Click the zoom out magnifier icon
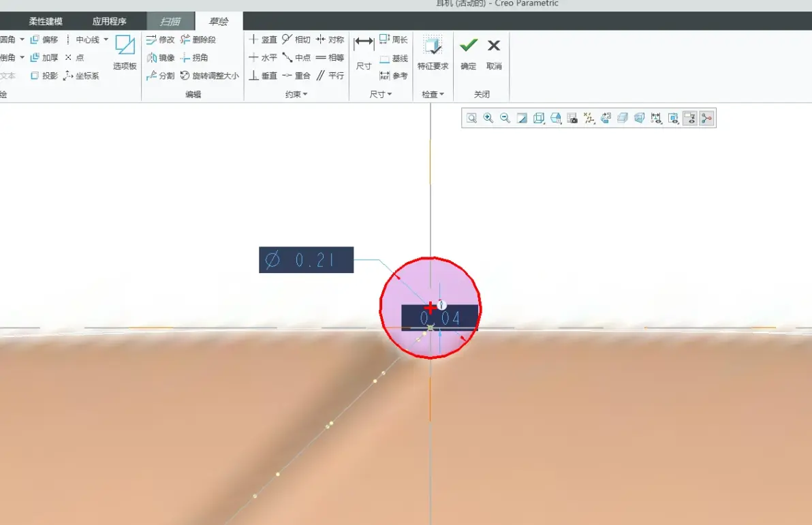812x525 pixels. click(x=505, y=118)
